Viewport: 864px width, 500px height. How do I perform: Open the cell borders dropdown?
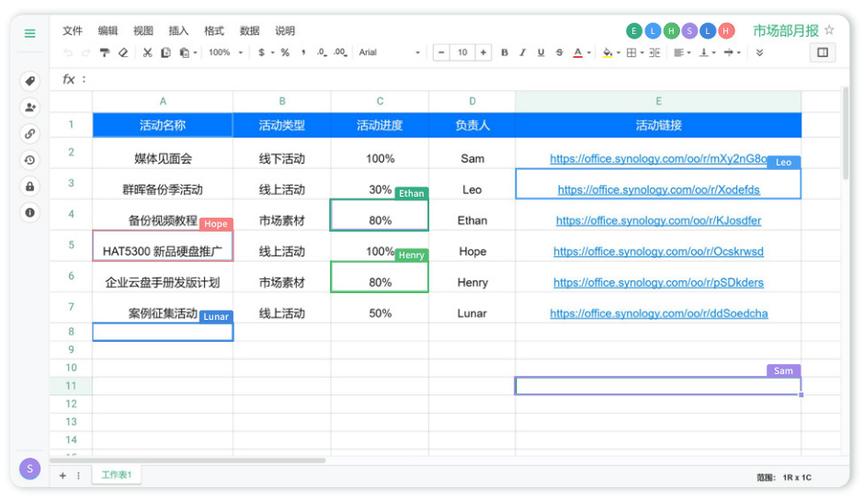(634, 53)
